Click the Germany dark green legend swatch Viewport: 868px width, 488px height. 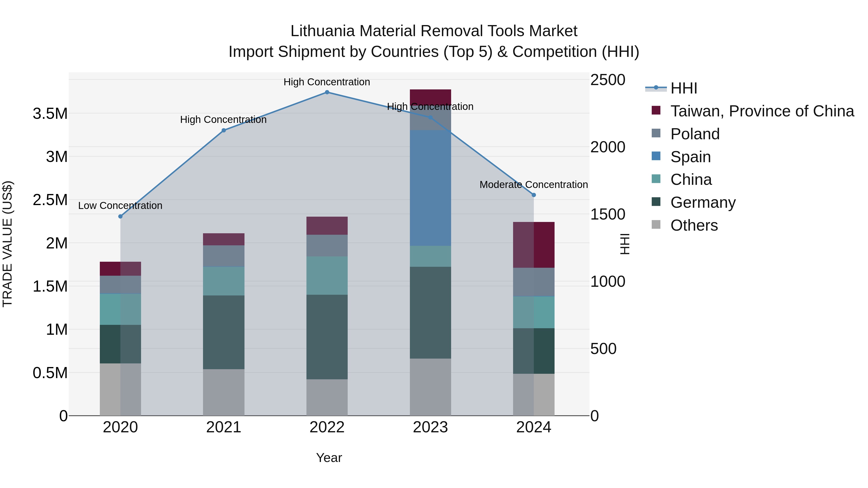point(656,201)
